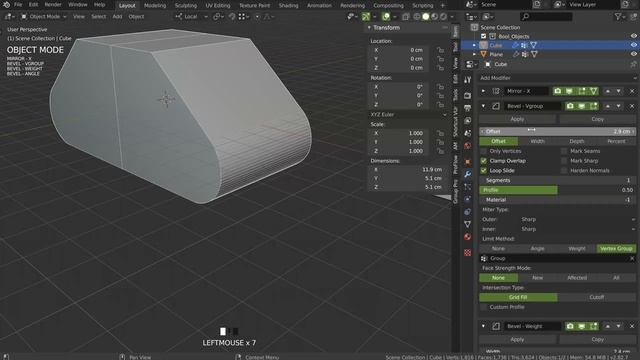The height and width of the screenshot is (360, 640).
Task: Open the viewport Select menu
Action: tap(98, 17)
